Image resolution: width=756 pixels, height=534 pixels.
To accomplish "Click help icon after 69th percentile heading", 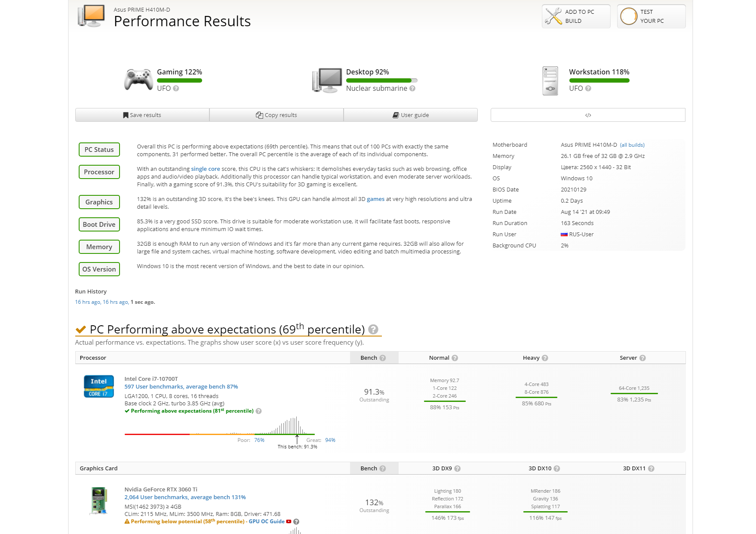I will coord(373,329).
